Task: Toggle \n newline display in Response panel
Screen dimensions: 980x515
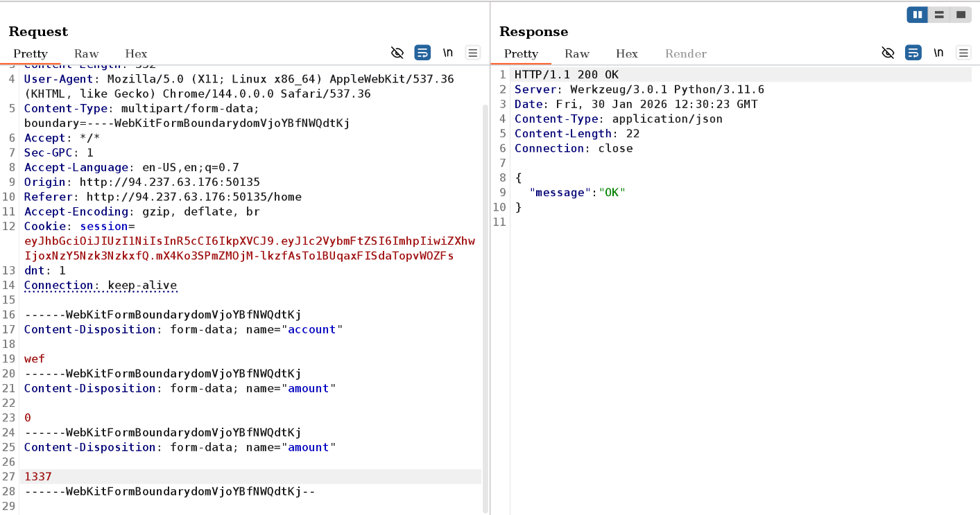Action: coord(938,53)
